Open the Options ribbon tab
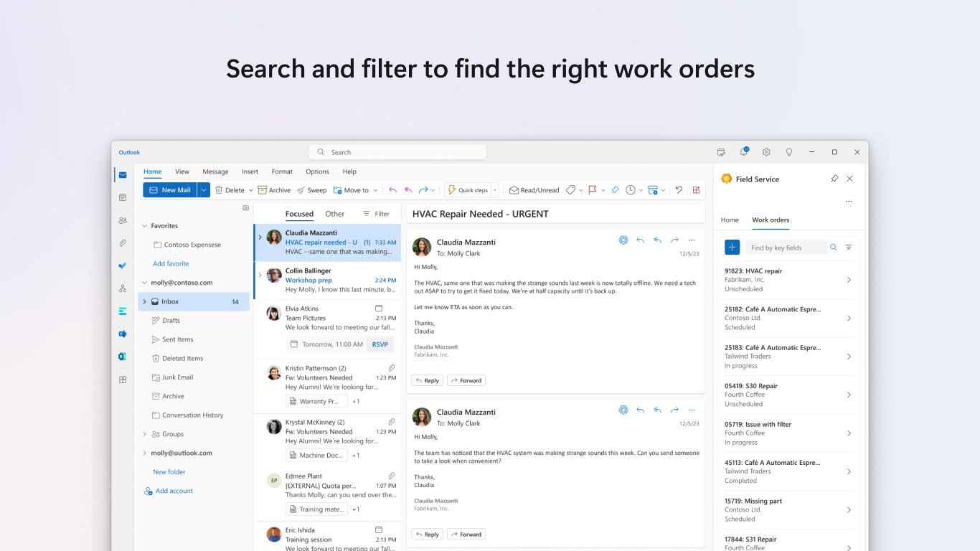 [x=317, y=171]
